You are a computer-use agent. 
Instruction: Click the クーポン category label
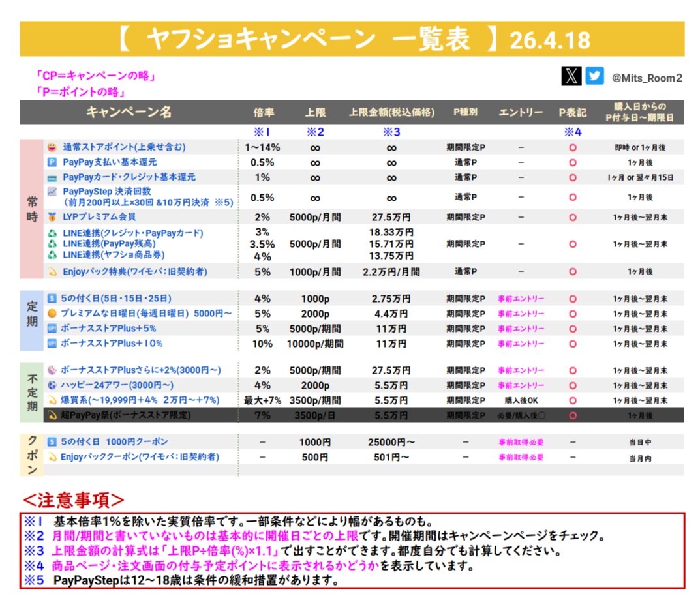point(32,455)
